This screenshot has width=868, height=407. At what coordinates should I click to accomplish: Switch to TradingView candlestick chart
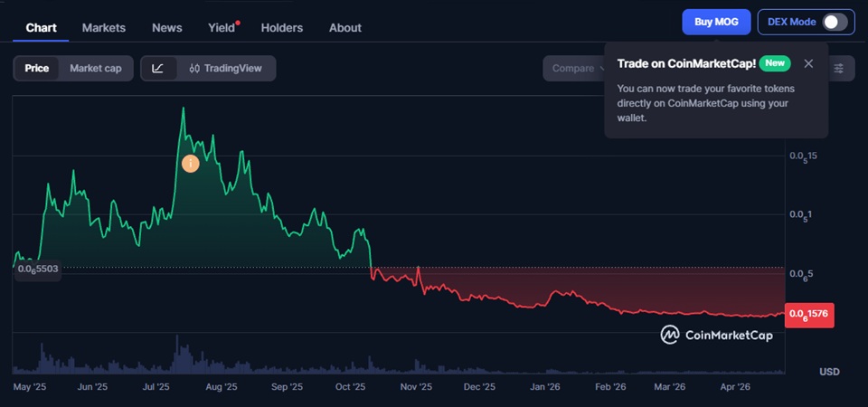tap(225, 68)
